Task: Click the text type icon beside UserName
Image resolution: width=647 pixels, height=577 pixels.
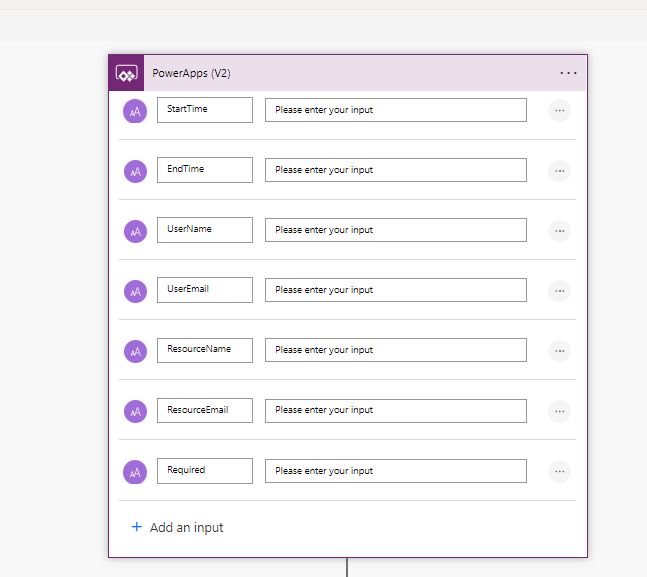Action: (135, 232)
